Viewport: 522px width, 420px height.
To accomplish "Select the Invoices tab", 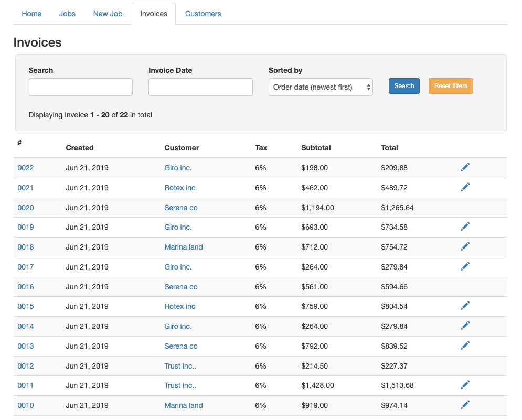I will [154, 14].
